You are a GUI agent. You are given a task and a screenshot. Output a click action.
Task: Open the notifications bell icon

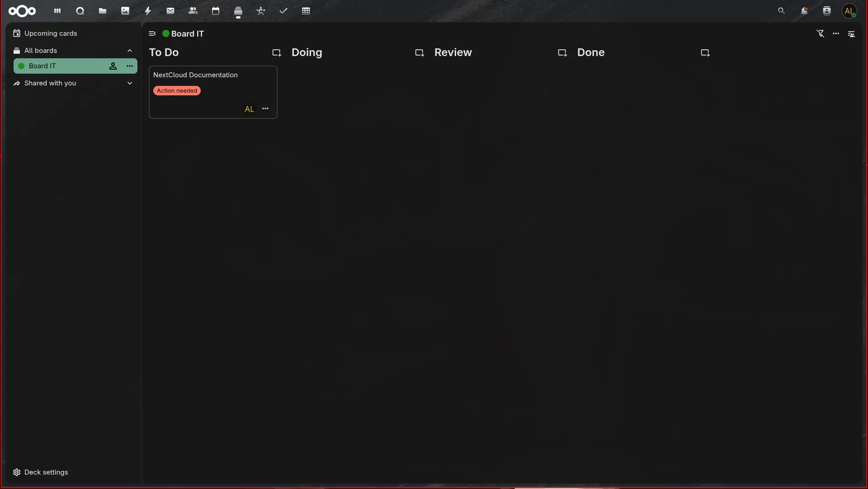click(804, 11)
